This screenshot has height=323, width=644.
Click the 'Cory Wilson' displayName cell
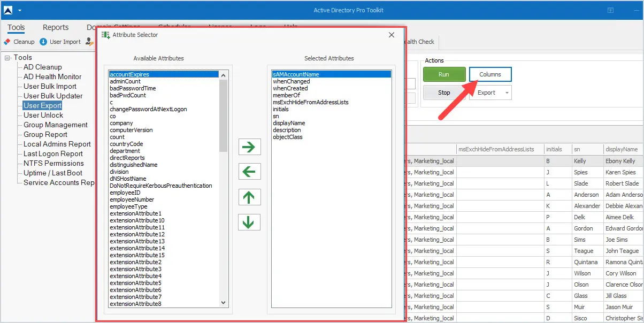point(623,273)
